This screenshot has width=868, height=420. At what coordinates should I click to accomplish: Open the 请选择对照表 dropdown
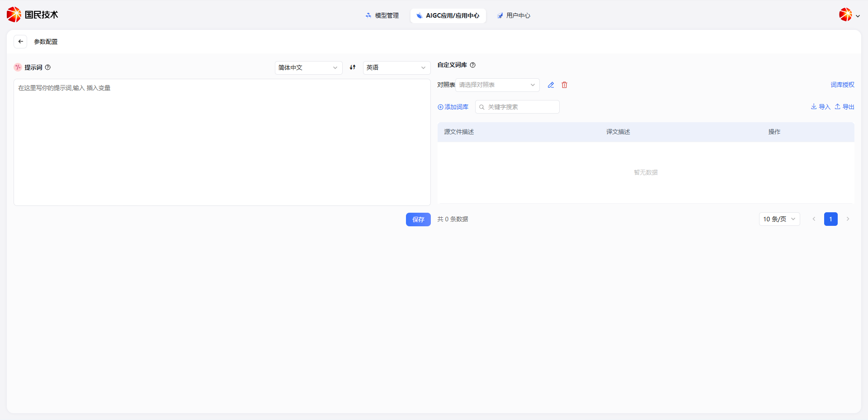point(497,85)
